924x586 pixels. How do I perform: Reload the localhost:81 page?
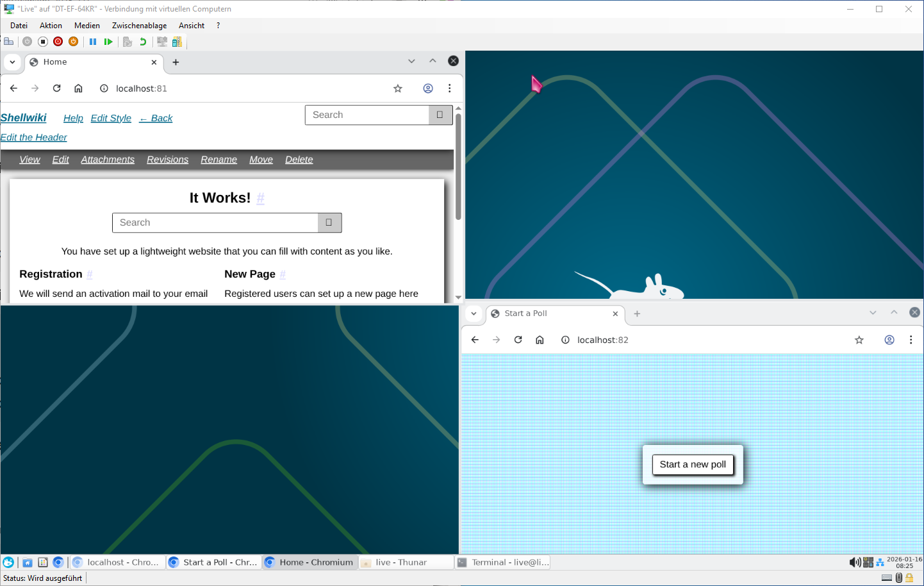(x=57, y=88)
